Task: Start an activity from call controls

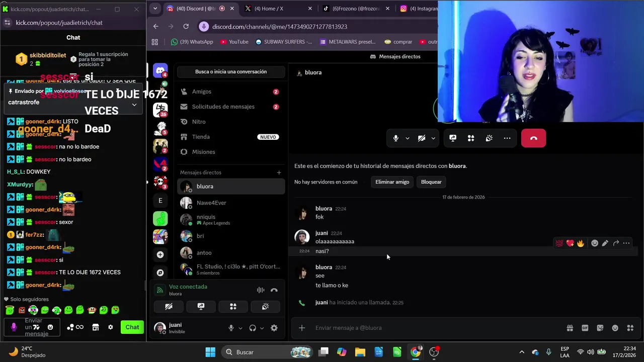Action: (471, 138)
